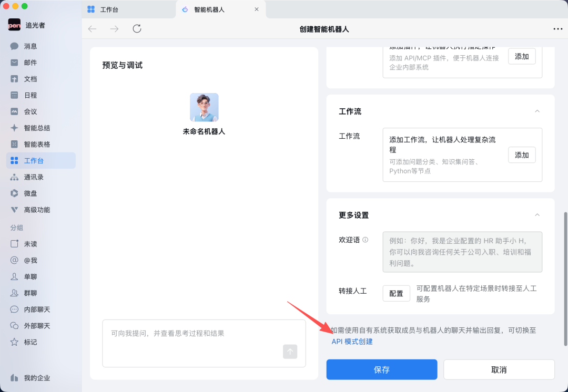
Task: Open the ... more options menu
Action: point(559,29)
